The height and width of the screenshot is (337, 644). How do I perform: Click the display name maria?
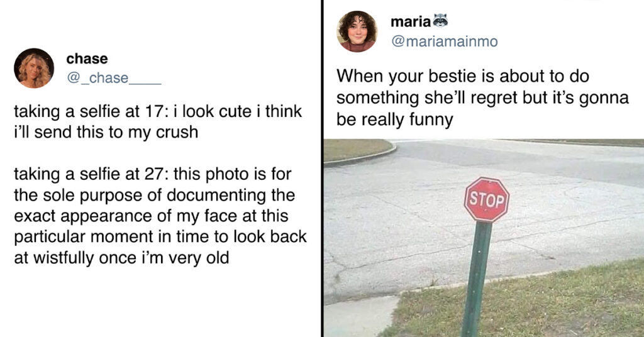pyautogui.click(x=410, y=22)
